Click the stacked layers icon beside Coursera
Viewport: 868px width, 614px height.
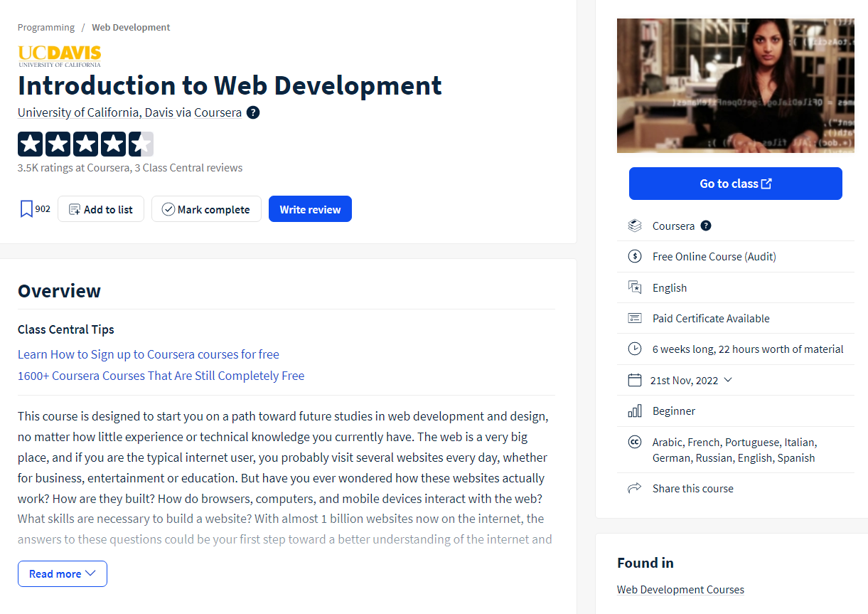(635, 226)
